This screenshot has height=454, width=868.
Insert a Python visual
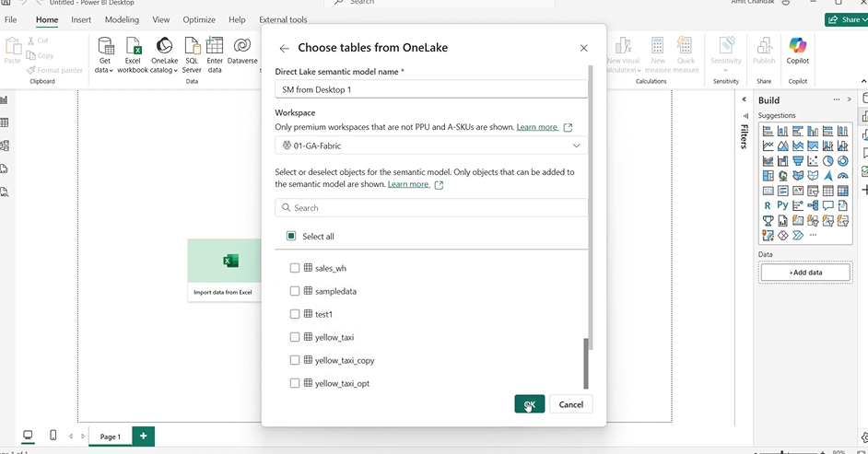coord(782,205)
